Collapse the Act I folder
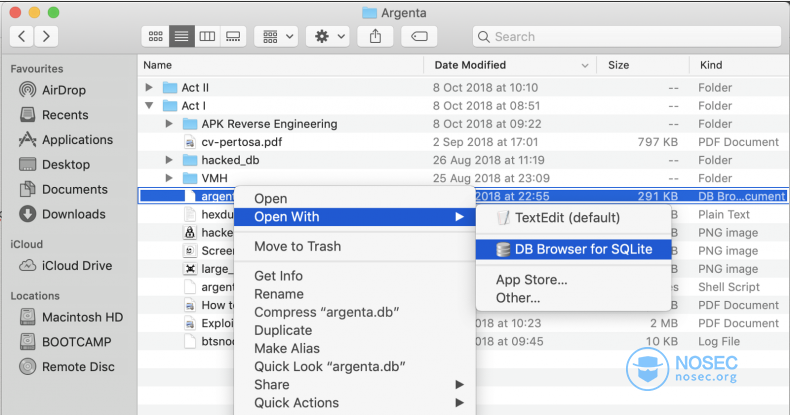 pyautogui.click(x=150, y=106)
